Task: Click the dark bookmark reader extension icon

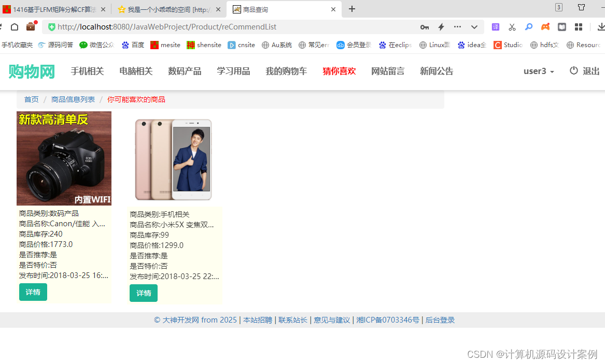Action: (562, 26)
